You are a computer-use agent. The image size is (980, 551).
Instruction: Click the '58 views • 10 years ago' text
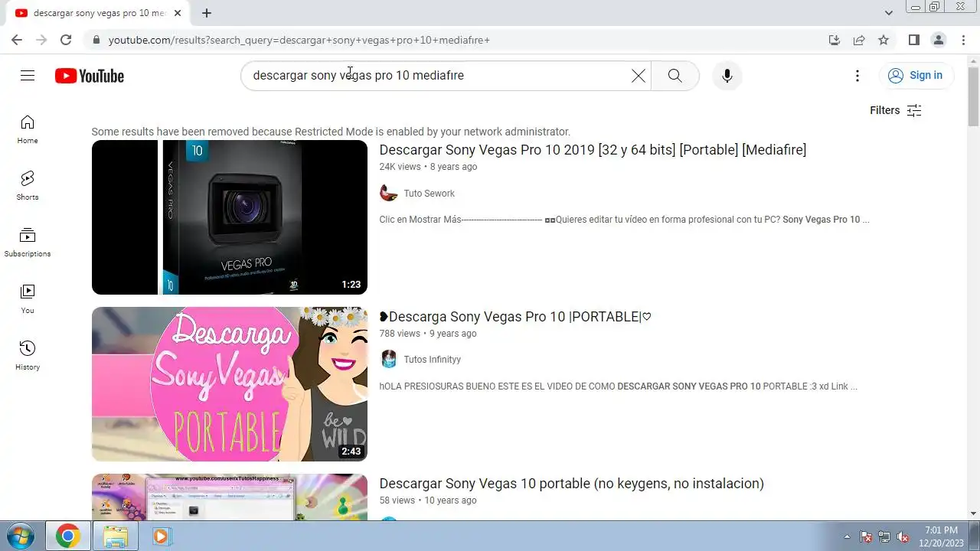click(427, 500)
